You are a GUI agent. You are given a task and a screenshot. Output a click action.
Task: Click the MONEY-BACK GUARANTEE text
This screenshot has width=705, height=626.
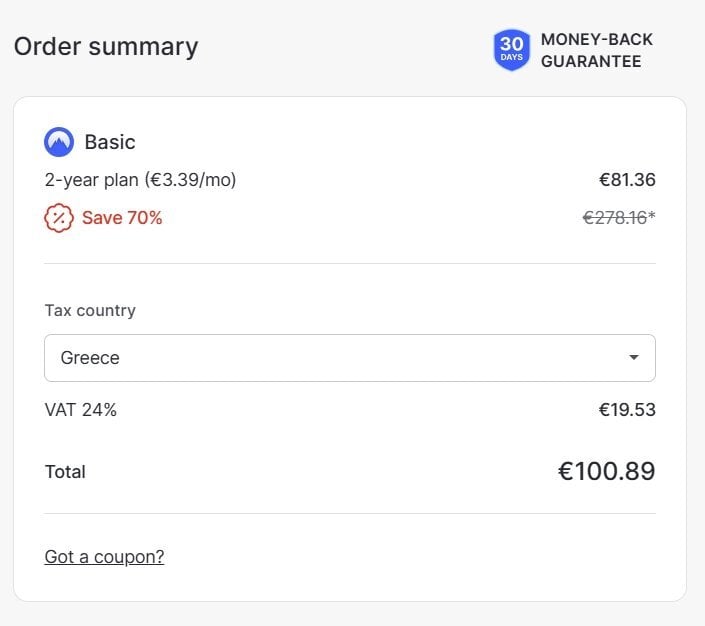[x=597, y=50]
